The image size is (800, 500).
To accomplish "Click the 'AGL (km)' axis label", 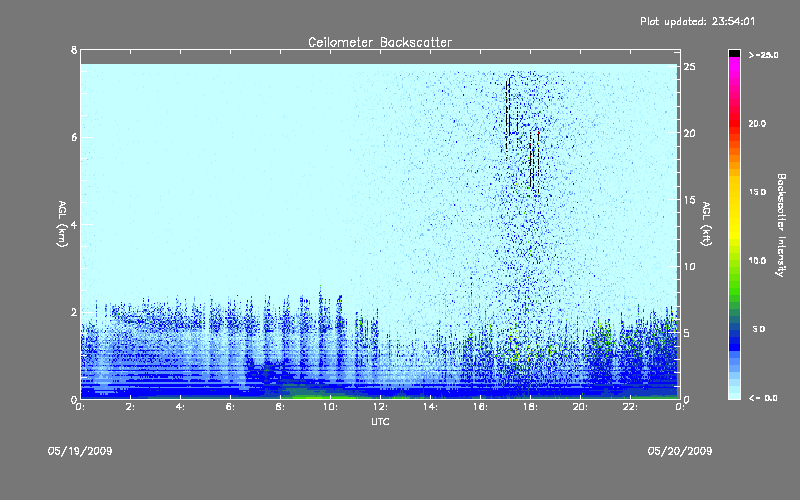I will click(62, 224).
